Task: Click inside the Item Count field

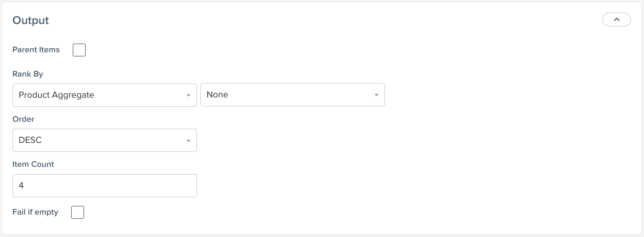Action: (105, 185)
